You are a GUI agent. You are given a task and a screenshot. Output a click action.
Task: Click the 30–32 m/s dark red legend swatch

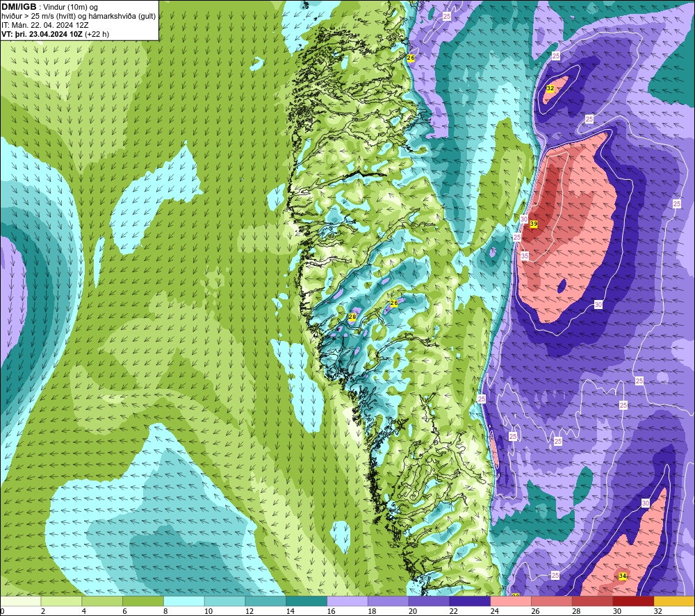coord(633,601)
